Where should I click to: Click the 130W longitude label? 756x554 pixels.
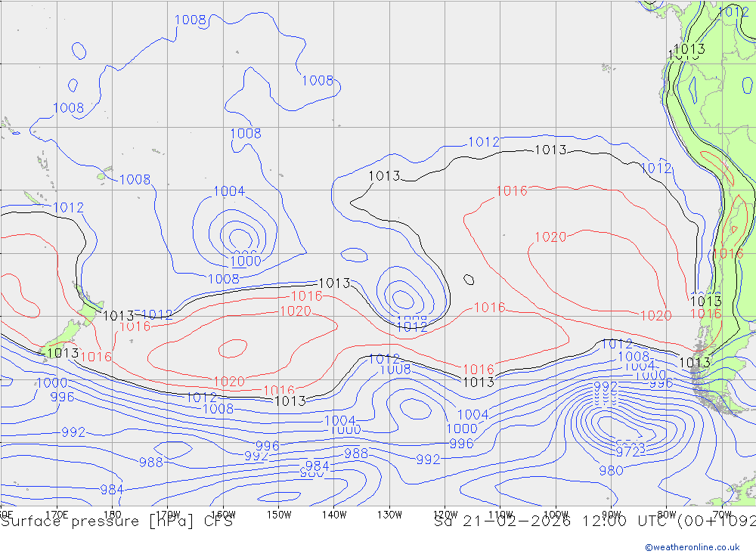pos(389,515)
